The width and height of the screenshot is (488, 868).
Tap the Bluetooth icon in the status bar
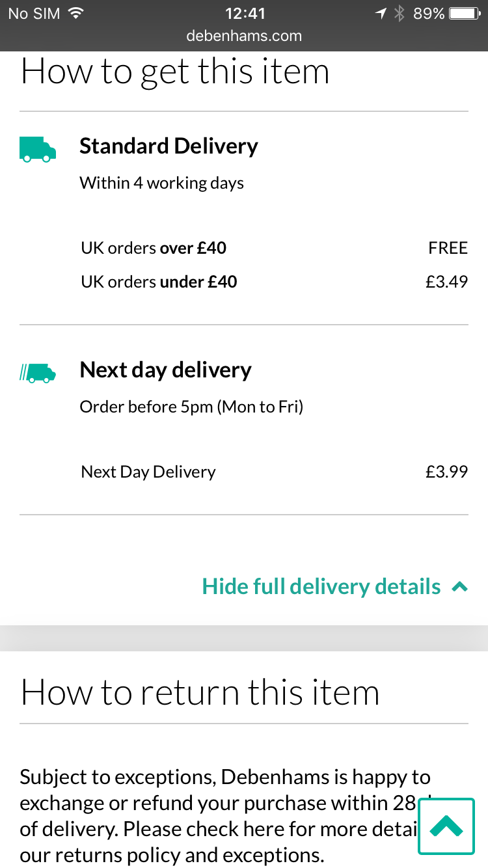point(399,12)
